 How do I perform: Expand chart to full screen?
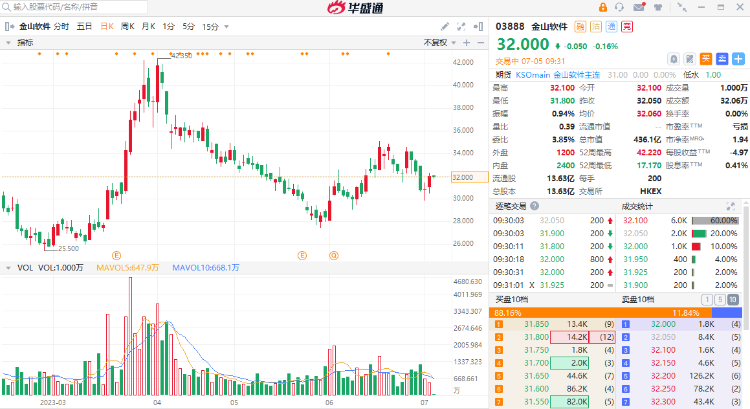[461, 26]
